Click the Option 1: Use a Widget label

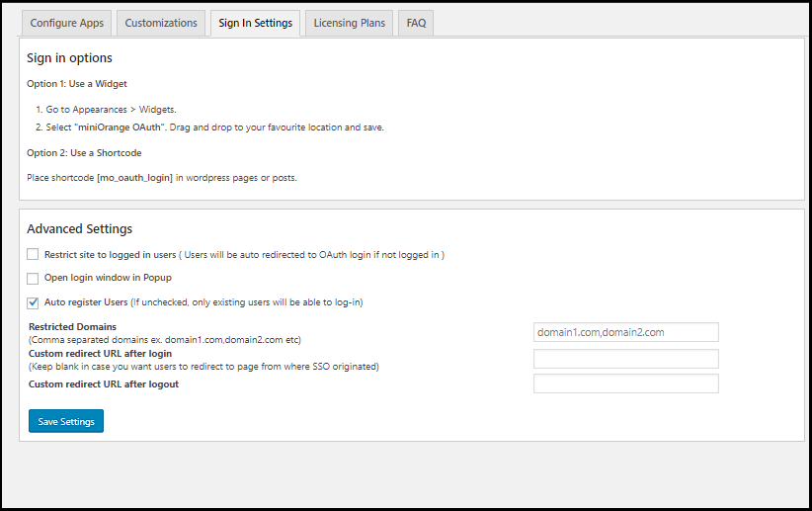[77, 84]
